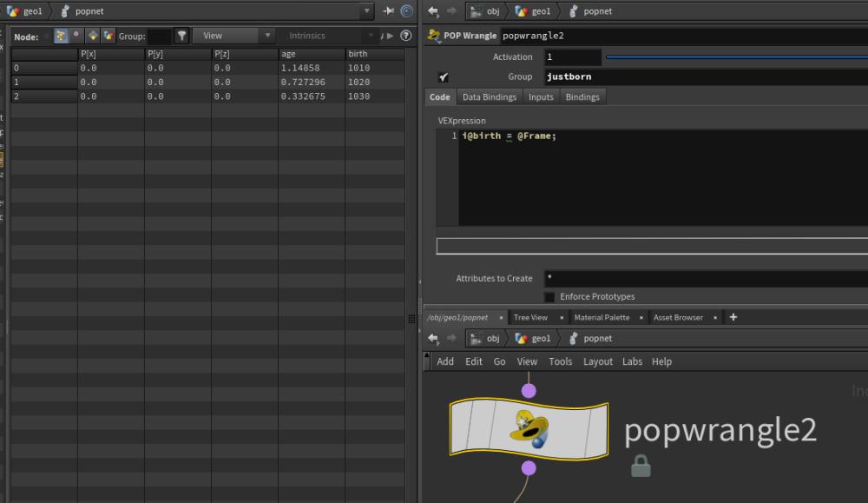This screenshot has height=503, width=868.
Task: Click the Activation slider track
Action: pos(736,57)
